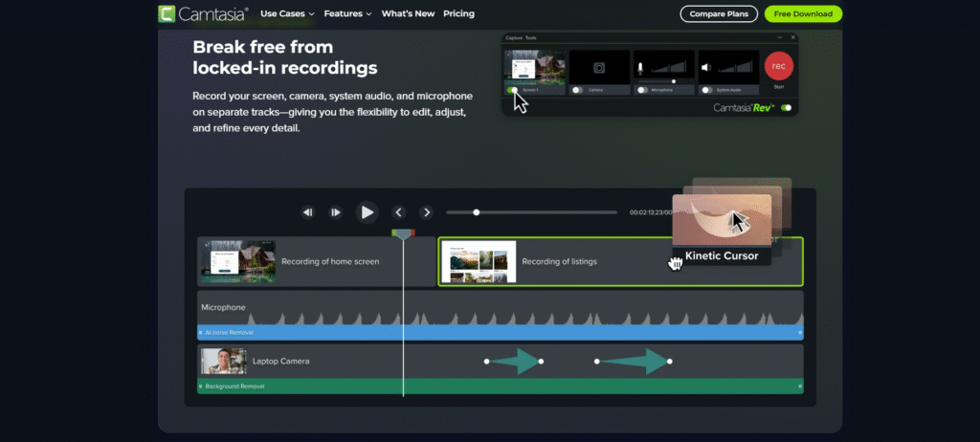Click the camera icon in Capture Tools
980x442 pixels.
[598, 68]
